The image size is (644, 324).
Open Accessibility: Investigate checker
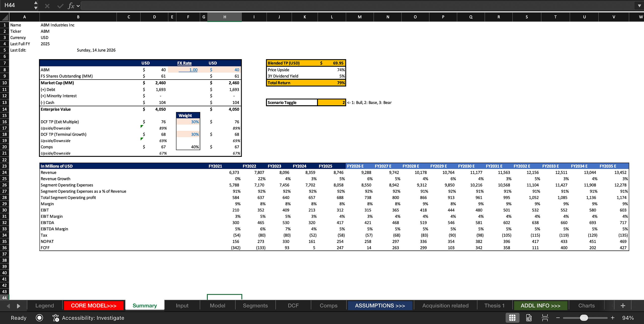click(88, 318)
